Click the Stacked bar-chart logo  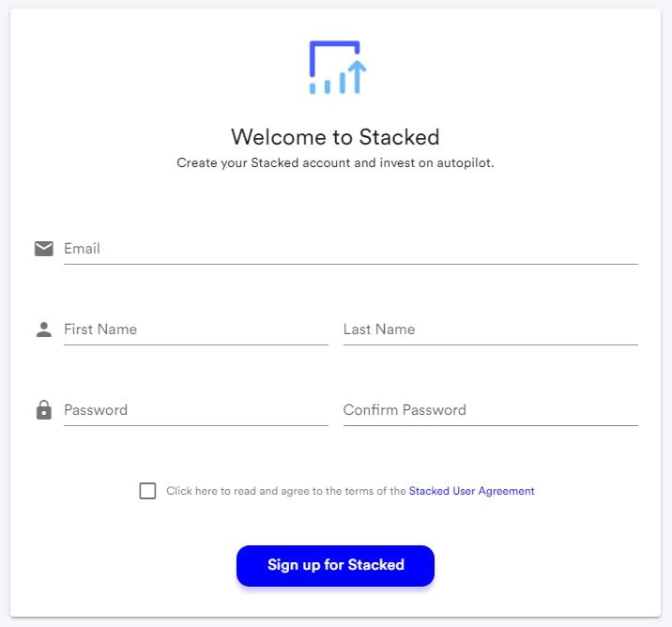point(337,68)
